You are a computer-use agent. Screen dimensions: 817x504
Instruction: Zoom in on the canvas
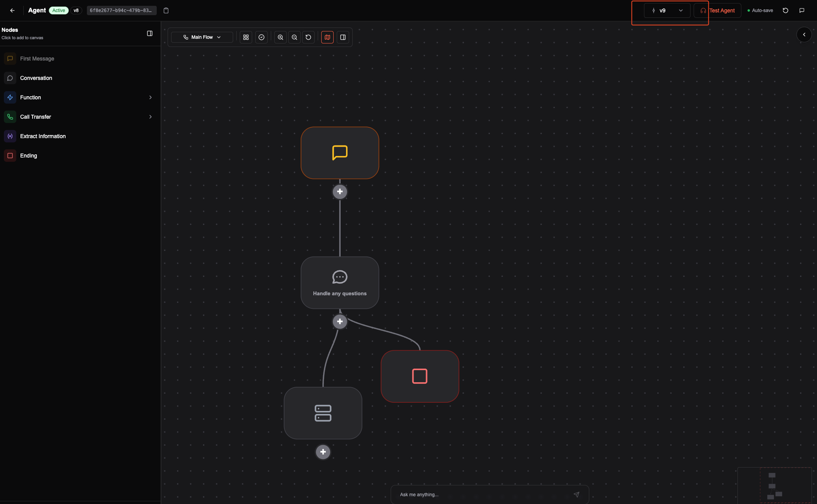click(x=280, y=37)
